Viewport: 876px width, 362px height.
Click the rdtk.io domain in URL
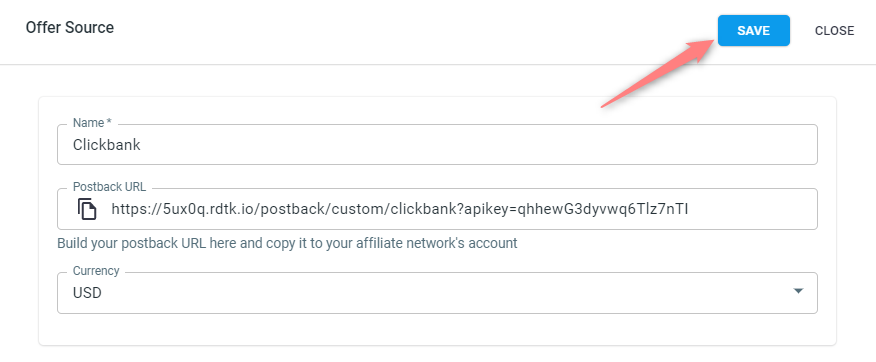(x=232, y=209)
